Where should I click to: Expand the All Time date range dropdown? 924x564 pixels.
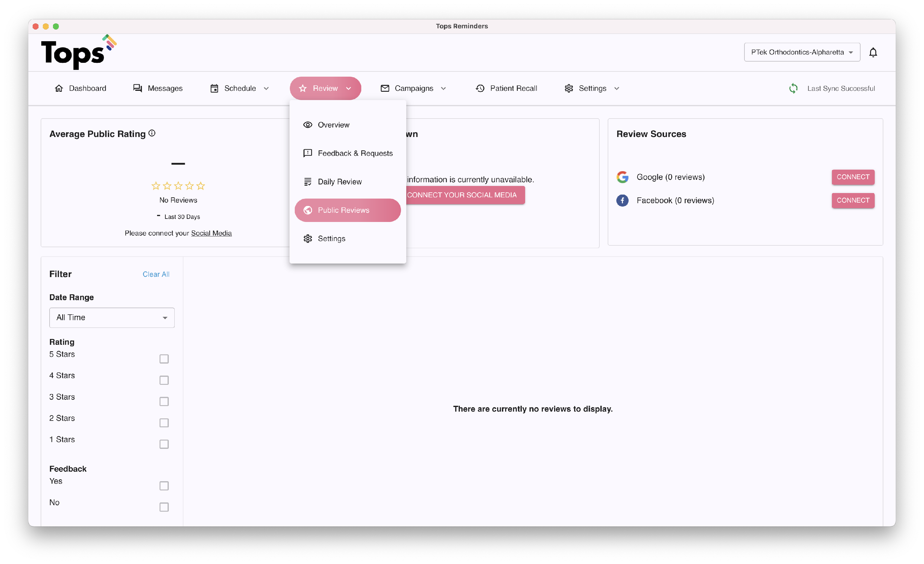(112, 317)
